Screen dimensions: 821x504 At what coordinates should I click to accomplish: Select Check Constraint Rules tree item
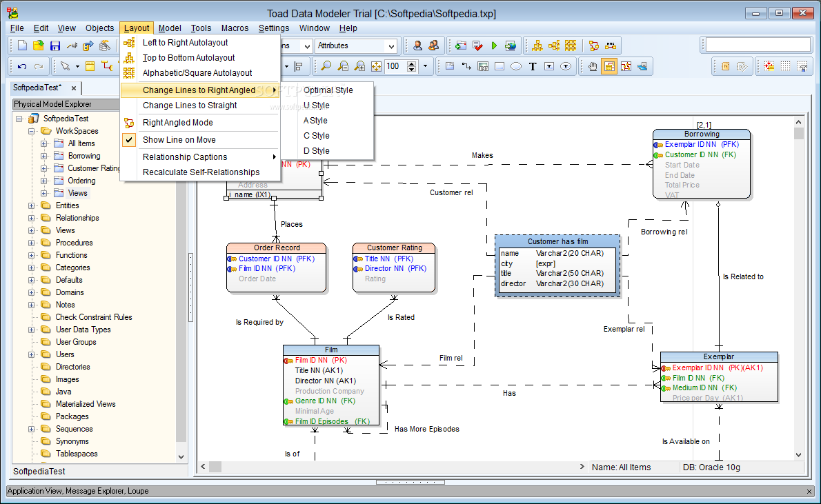pos(94,317)
